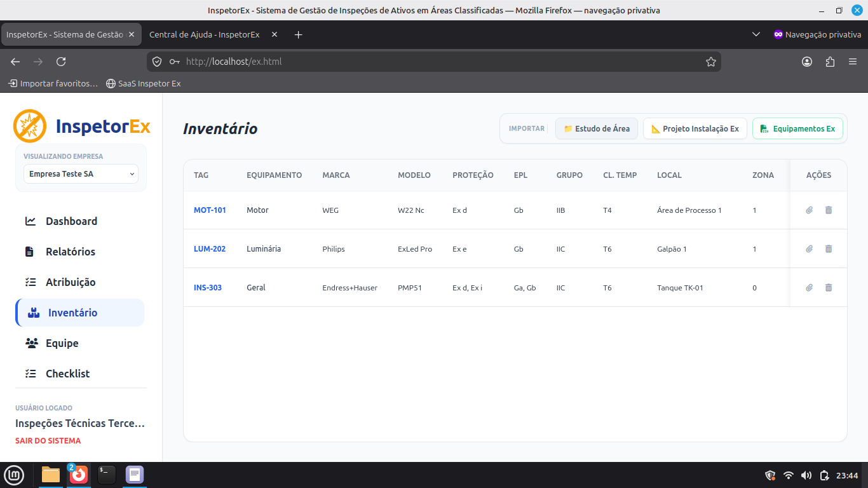The width and height of the screenshot is (868, 488).
Task: Click the InspetorEx logo icon
Action: (x=31, y=126)
